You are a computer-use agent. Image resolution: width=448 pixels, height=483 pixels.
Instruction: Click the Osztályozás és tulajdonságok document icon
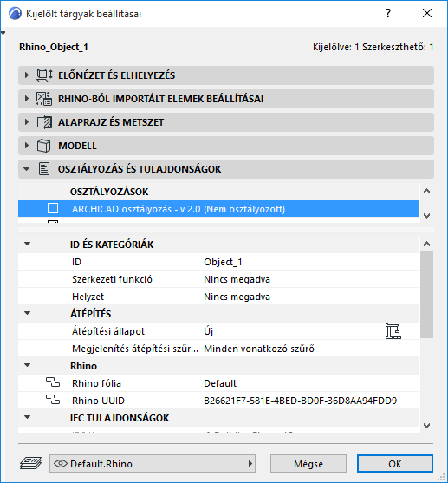(x=44, y=169)
